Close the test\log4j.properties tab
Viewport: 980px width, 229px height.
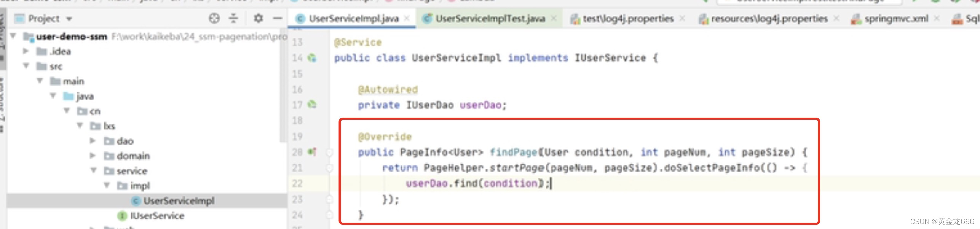pos(682,18)
